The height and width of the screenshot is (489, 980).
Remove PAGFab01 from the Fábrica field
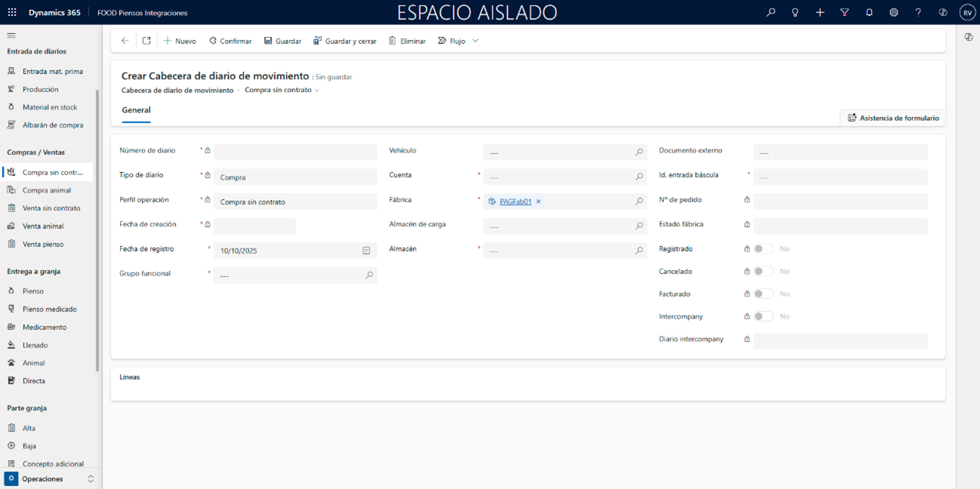pyautogui.click(x=538, y=201)
